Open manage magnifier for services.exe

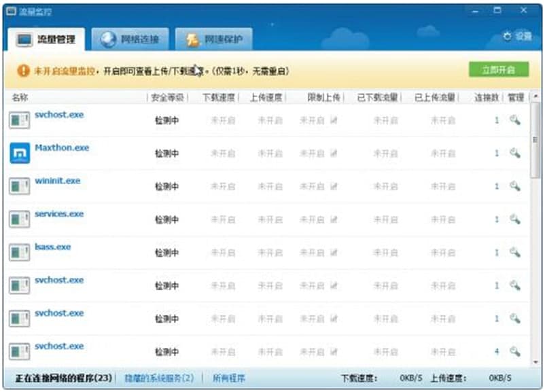click(x=515, y=219)
